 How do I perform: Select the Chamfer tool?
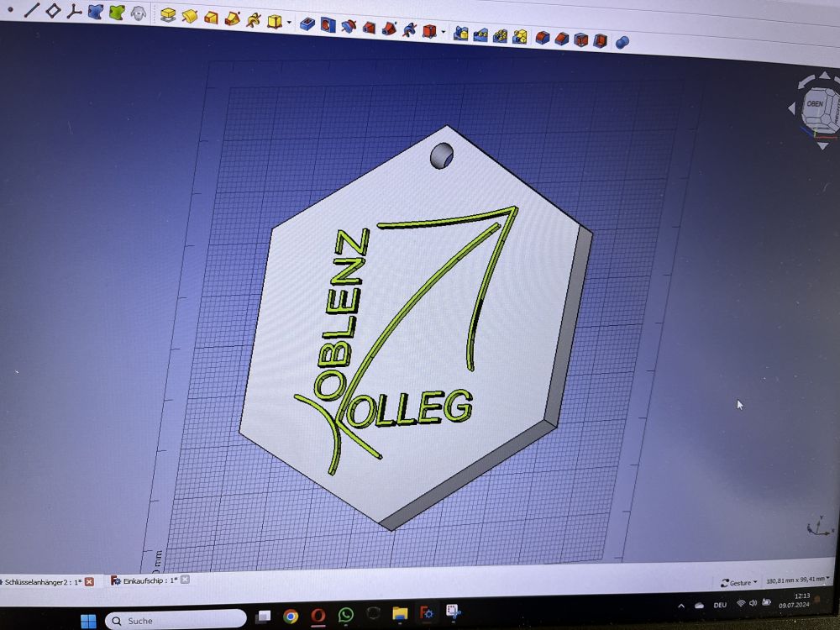coord(562,39)
